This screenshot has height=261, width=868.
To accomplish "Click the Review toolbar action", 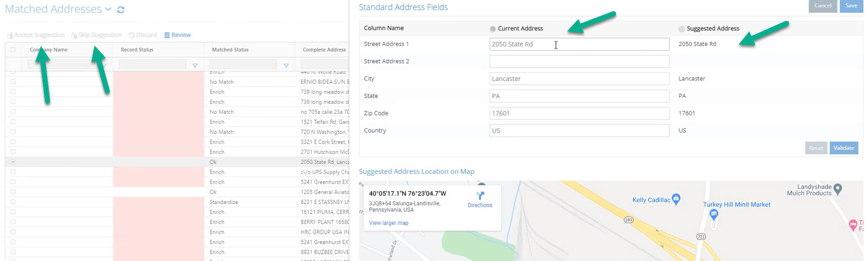I will tap(178, 35).
